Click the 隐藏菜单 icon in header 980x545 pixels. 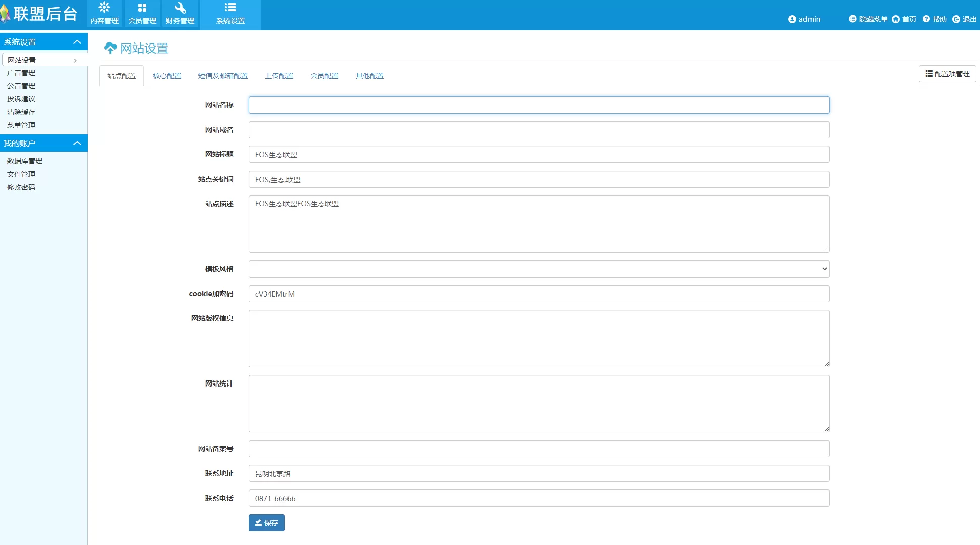(852, 19)
